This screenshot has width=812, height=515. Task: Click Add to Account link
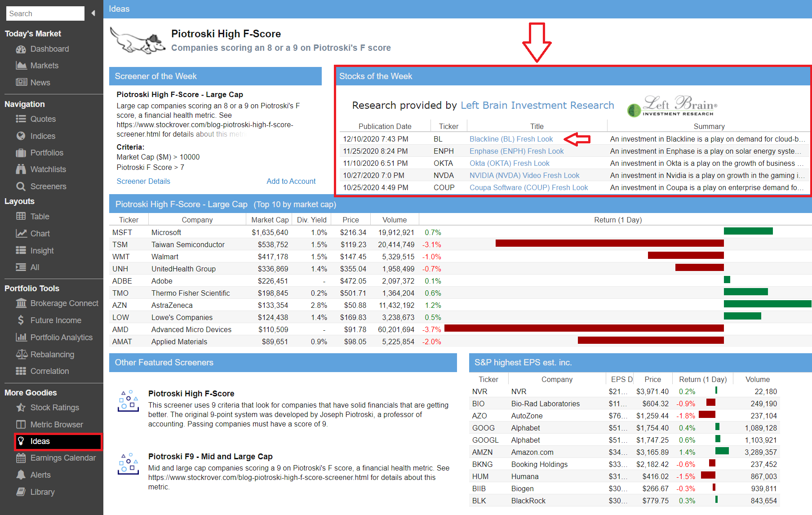[x=291, y=181]
